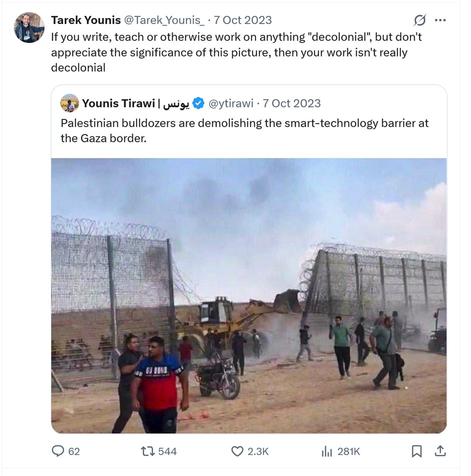This screenshot has height=476, width=471.
Task: Click the 7 Oct 2023 tweet timestamp
Action: point(243,20)
